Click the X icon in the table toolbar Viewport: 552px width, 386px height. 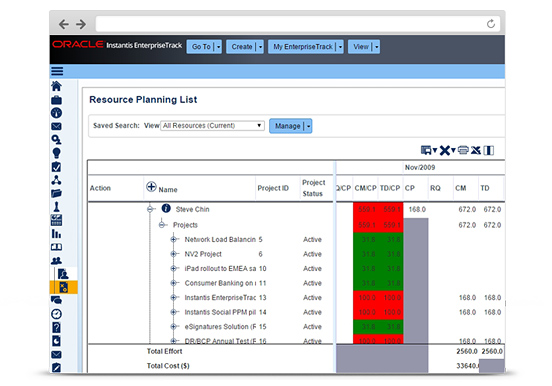445,150
